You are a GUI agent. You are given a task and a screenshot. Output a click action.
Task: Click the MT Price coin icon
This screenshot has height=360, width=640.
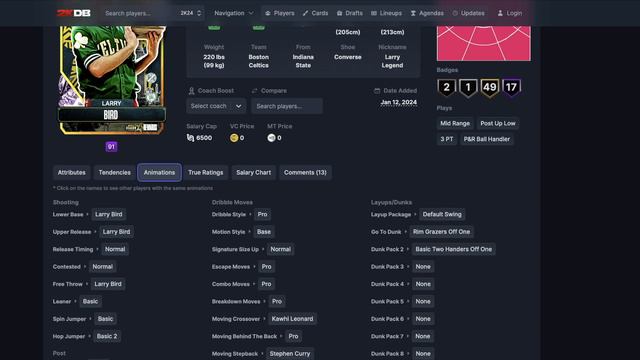tap(271, 138)
